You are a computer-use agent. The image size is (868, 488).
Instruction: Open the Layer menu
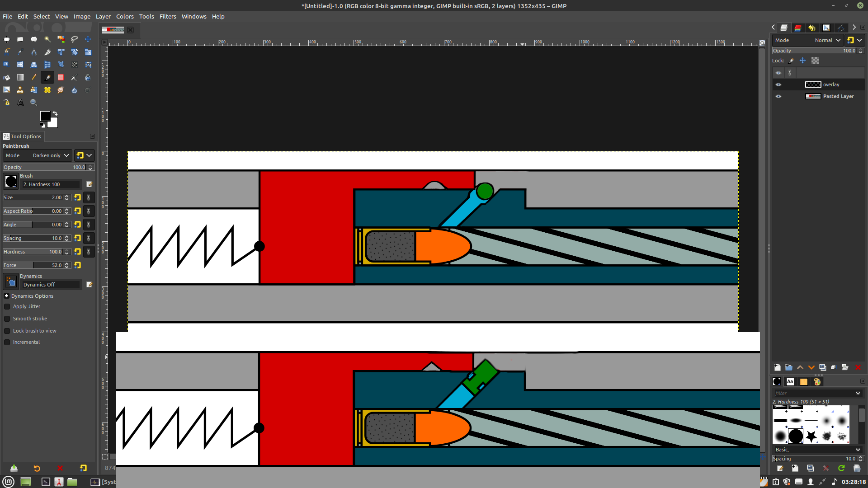click(x=103, y=16)
